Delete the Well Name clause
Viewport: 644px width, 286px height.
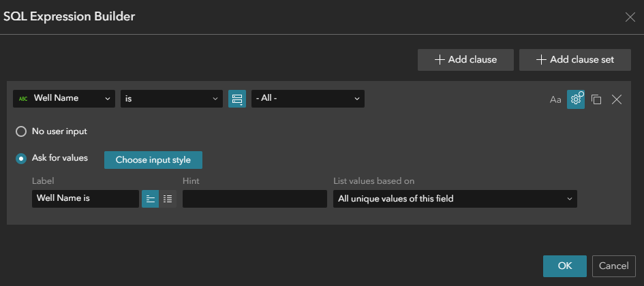(x=617, y=99)
